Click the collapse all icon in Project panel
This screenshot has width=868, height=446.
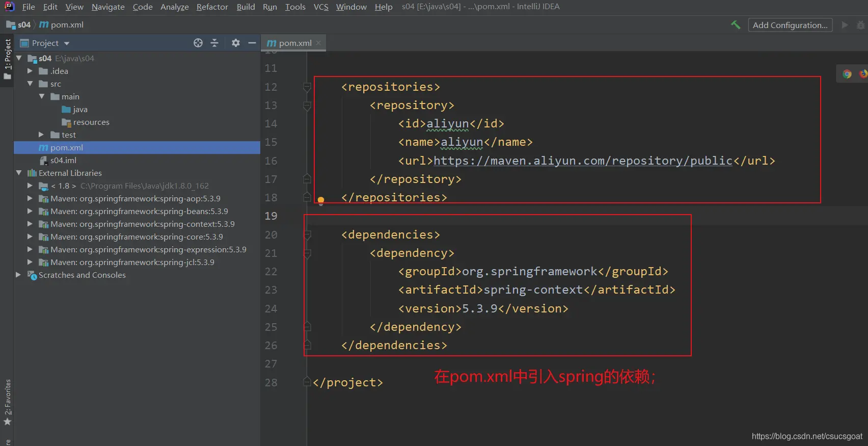pyautogui.click(x=214, y=43)
